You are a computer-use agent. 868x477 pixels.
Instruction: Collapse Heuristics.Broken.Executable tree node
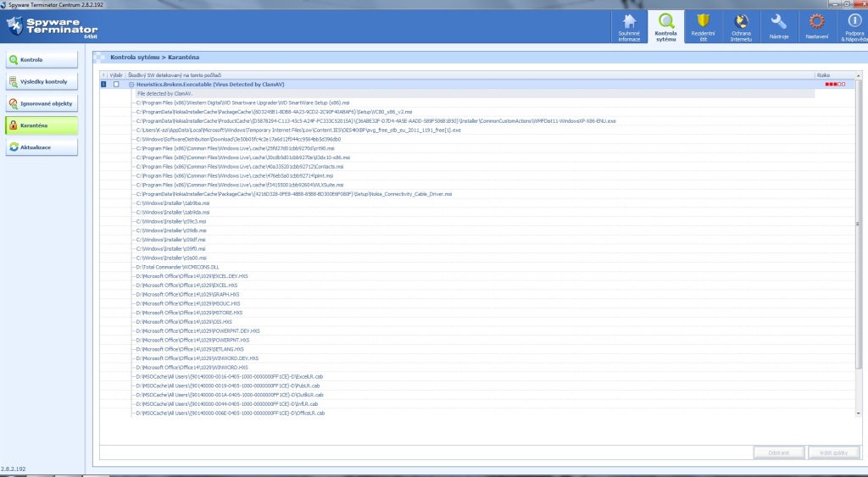(131, 85)
